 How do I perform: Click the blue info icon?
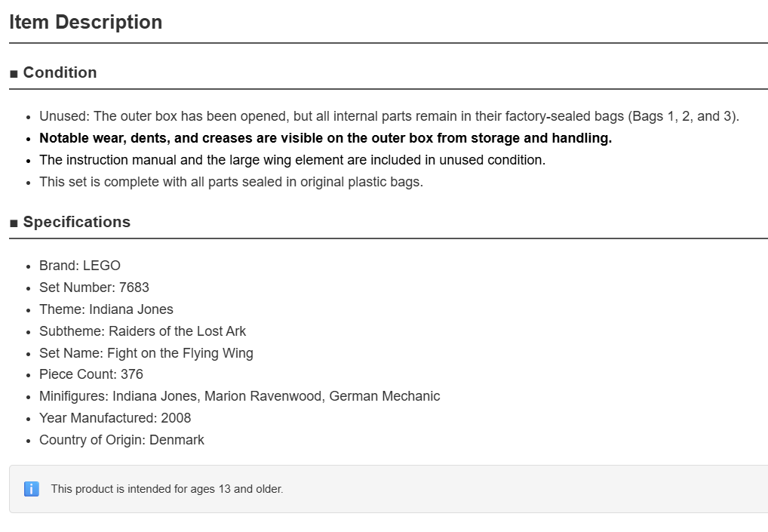click(x=32, y=489)
